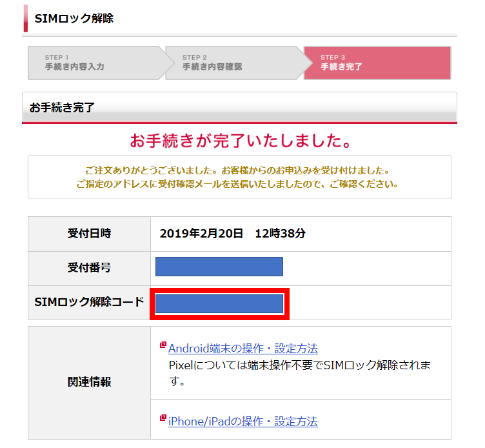Click the SIMロック解除 page heading
Image resolution: width=485 pixels, height=448 pixels.
74,19
